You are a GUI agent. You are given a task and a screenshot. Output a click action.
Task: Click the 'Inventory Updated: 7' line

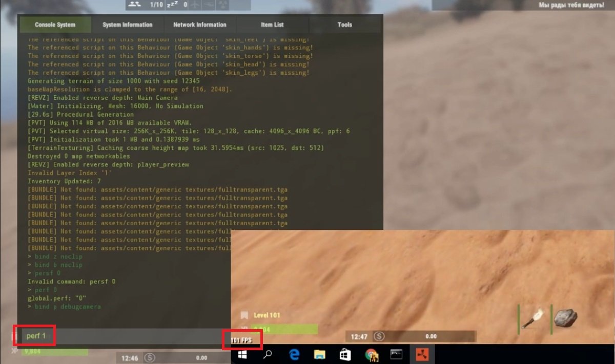[64, 181]
